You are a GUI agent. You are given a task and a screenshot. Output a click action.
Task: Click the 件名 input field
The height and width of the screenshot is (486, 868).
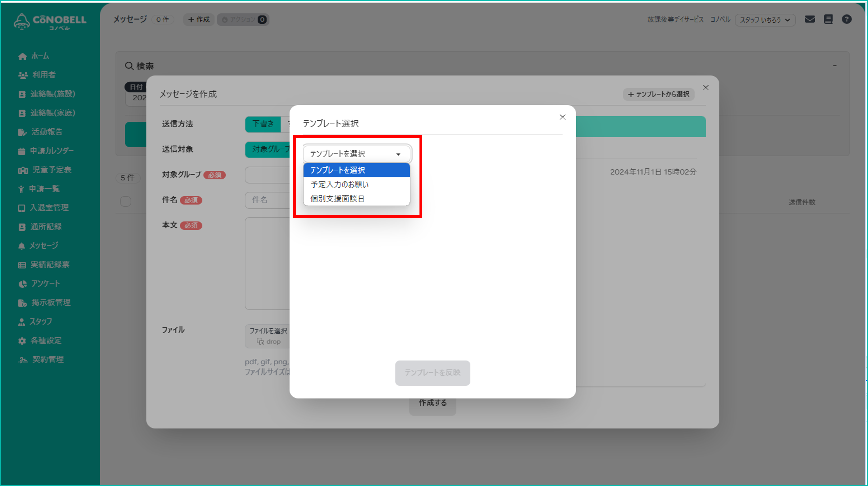click(267, 200)
